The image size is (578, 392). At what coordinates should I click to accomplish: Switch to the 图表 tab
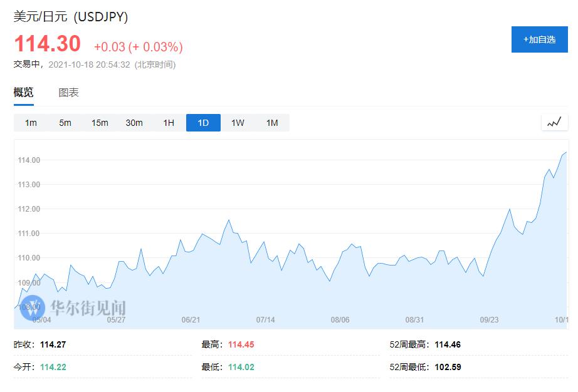(69, 92)
